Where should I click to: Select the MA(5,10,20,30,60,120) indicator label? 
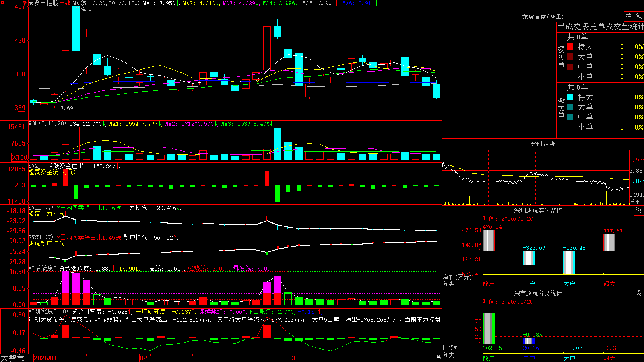pos(106,3)
